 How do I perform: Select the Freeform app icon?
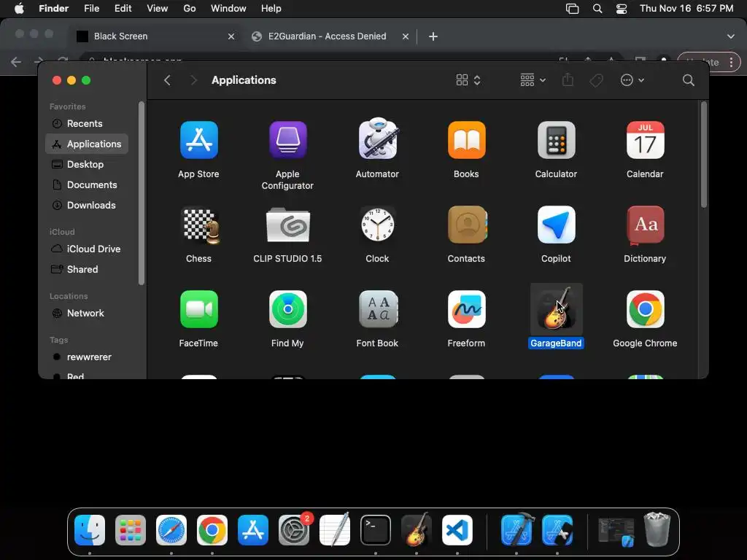[x=466, y=309]
